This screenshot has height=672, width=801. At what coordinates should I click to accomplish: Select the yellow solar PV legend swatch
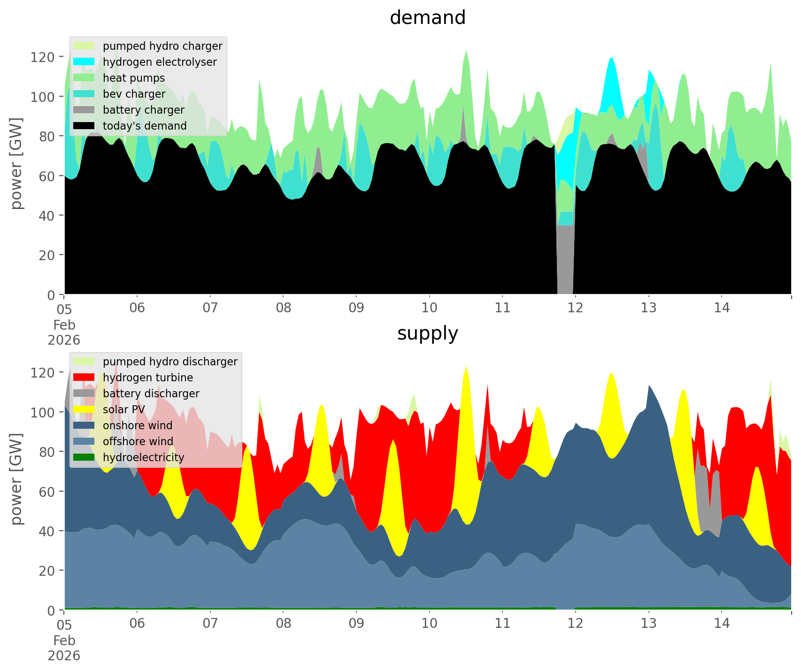[x=84, y=409]
